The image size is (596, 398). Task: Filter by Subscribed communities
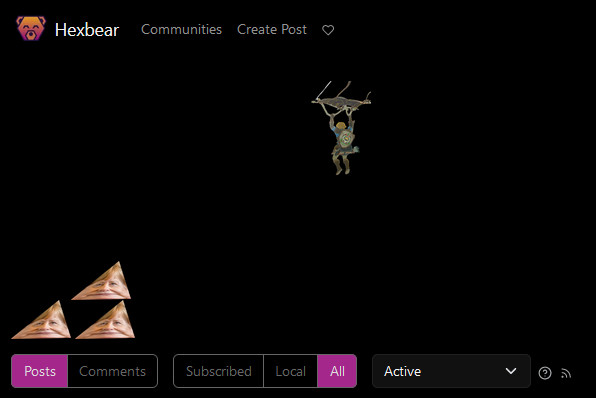coord(219,371)
